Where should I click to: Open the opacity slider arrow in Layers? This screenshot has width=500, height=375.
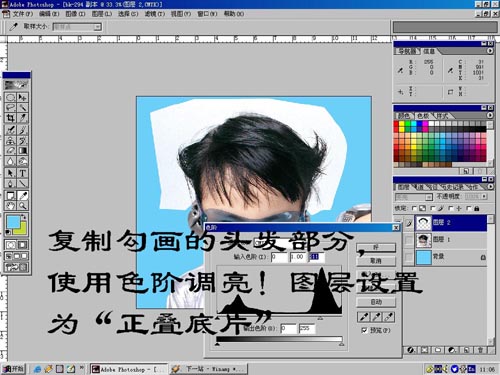(484, 197)
